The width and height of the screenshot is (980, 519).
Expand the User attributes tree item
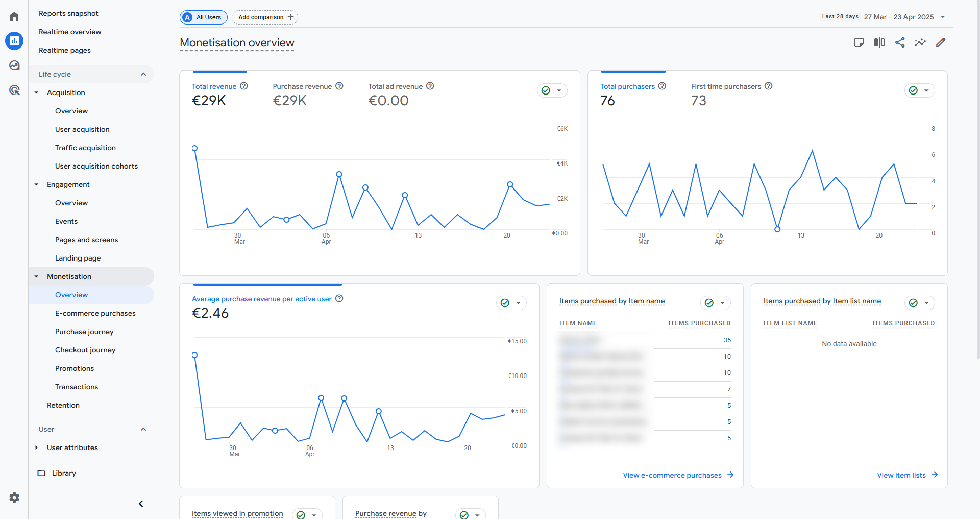[36, 447]
